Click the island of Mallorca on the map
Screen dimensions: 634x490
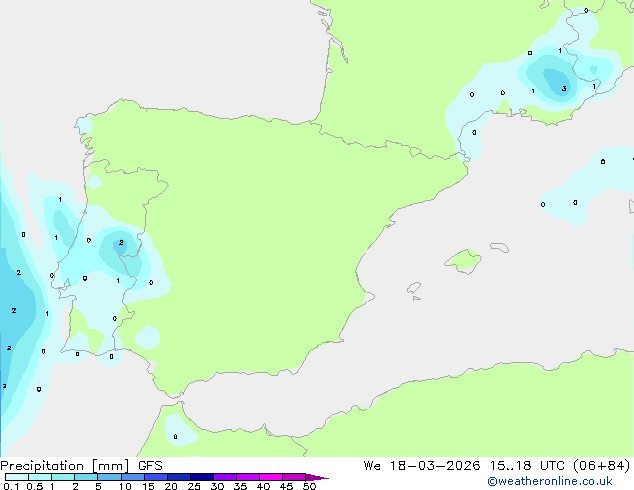(464, 262)
